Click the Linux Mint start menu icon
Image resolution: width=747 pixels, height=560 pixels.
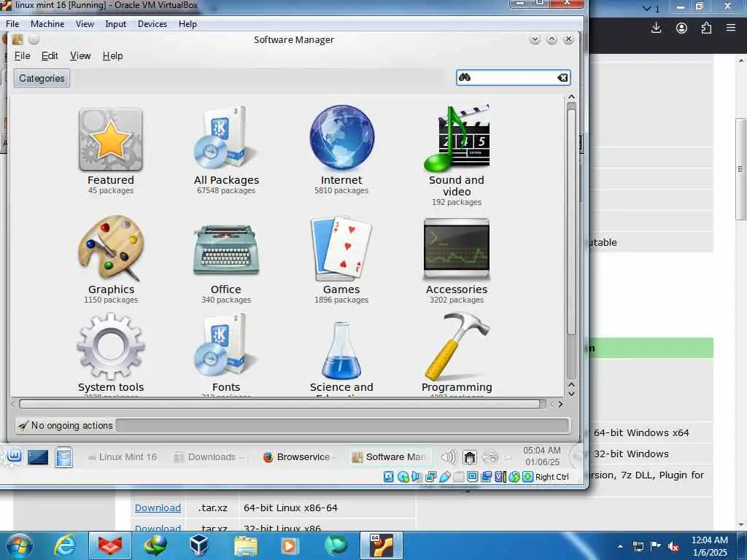[x=13, y=457]
